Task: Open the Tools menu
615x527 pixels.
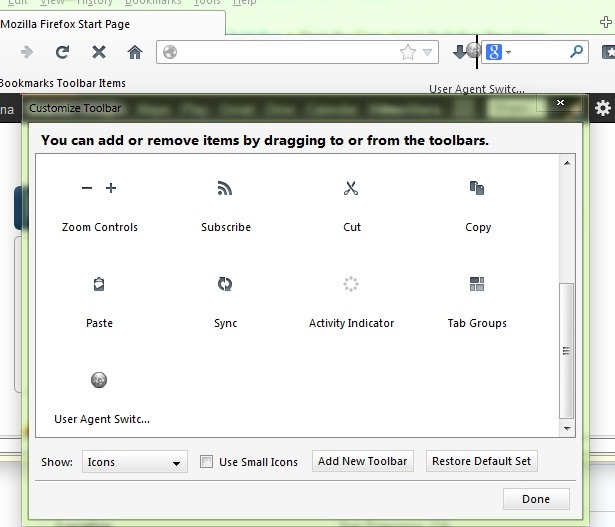Action: [x=207, y=2]
